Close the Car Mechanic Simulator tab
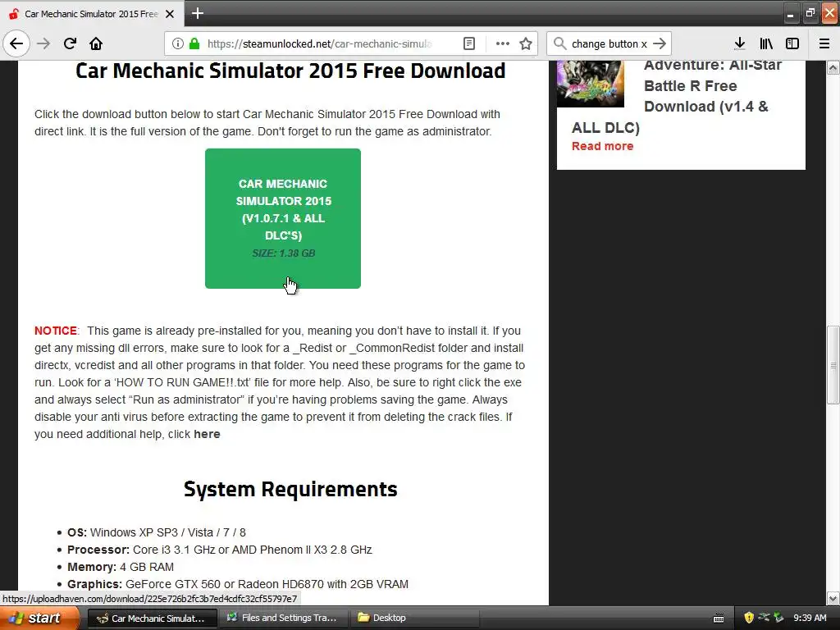Viewport: 840px width, 630px height. point(170,14)
